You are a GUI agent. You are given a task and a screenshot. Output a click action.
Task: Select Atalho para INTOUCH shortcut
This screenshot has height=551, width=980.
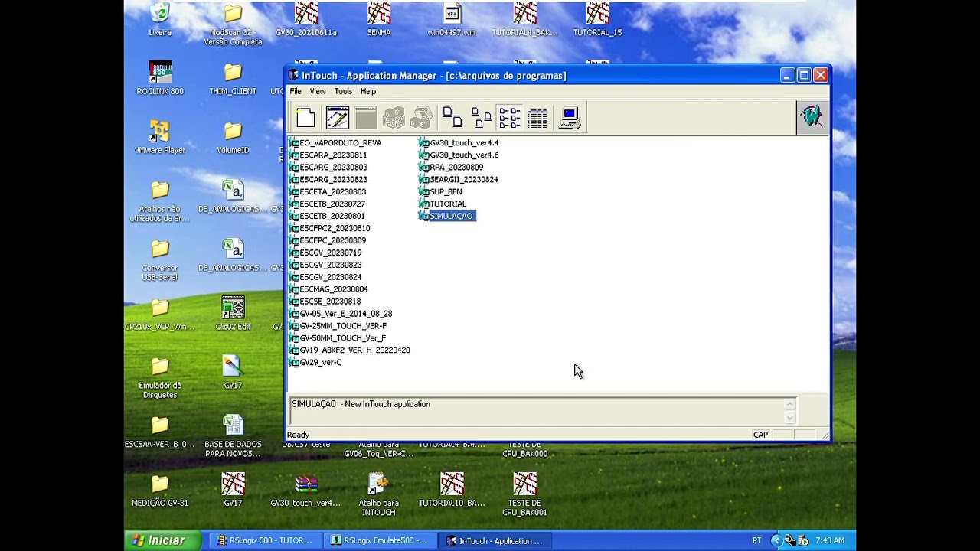pyautogui.click(x=379, y=495)
